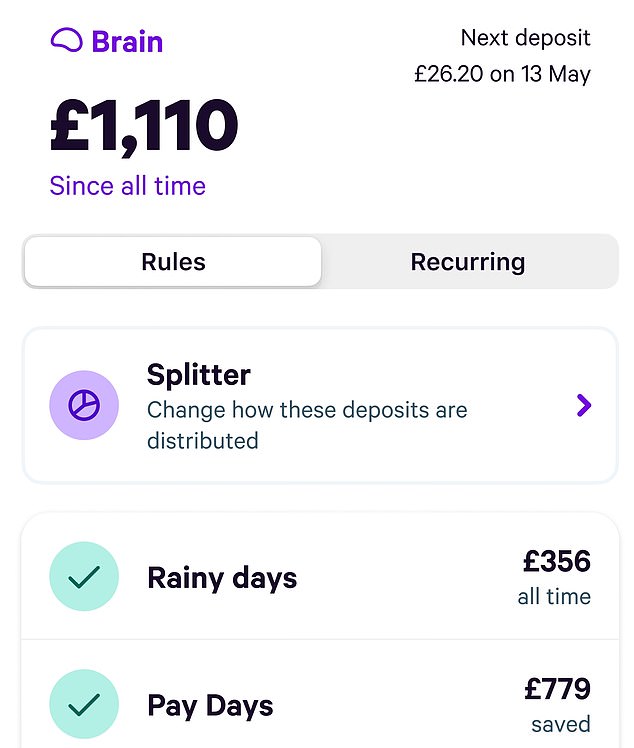Expand Splitter with the right chevron arrow
The height and width of the screenshot is (748, 634).
pos(584,405)
